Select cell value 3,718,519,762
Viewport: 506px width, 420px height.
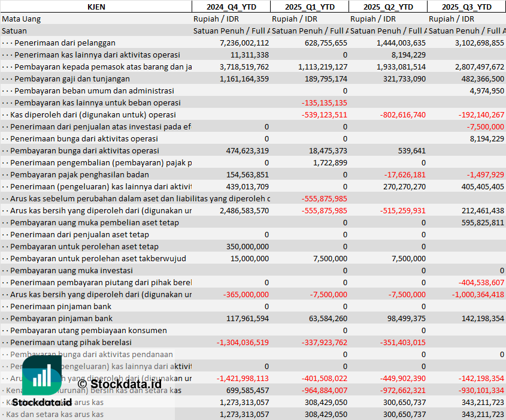[244, 67]
